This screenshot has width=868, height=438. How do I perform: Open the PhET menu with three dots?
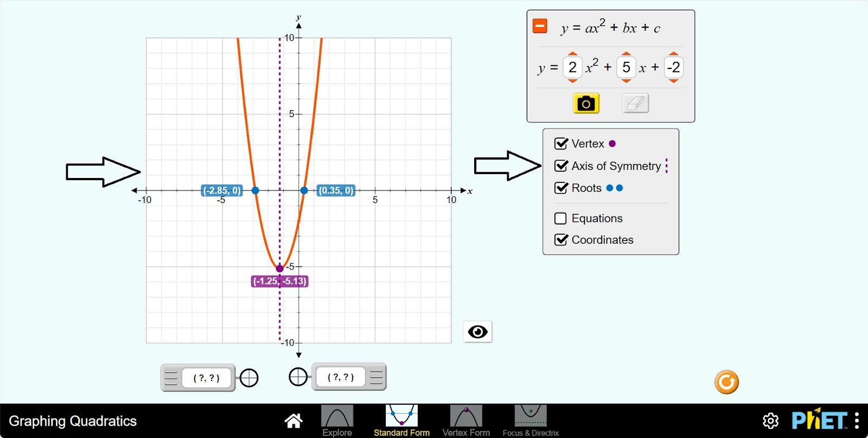[857, 421]
